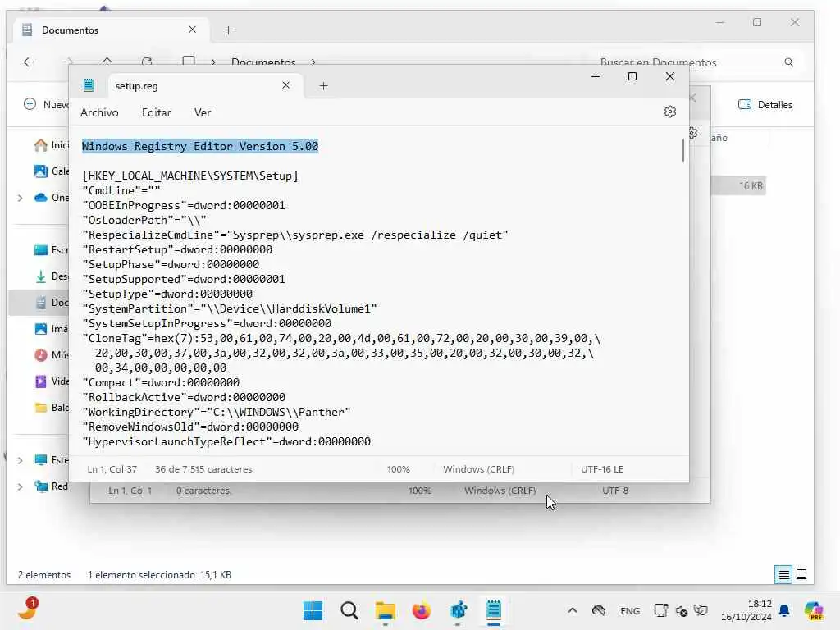This screenshot has height=630, width=840.
Task: Open the notifications bell icon
Action: pos(784,610)
